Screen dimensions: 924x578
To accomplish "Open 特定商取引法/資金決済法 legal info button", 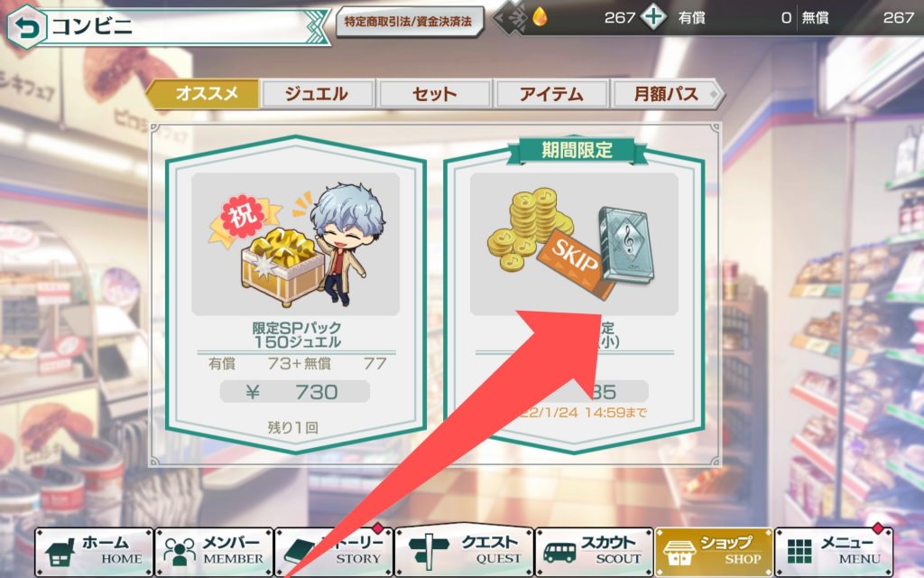I will pos(409,22).
